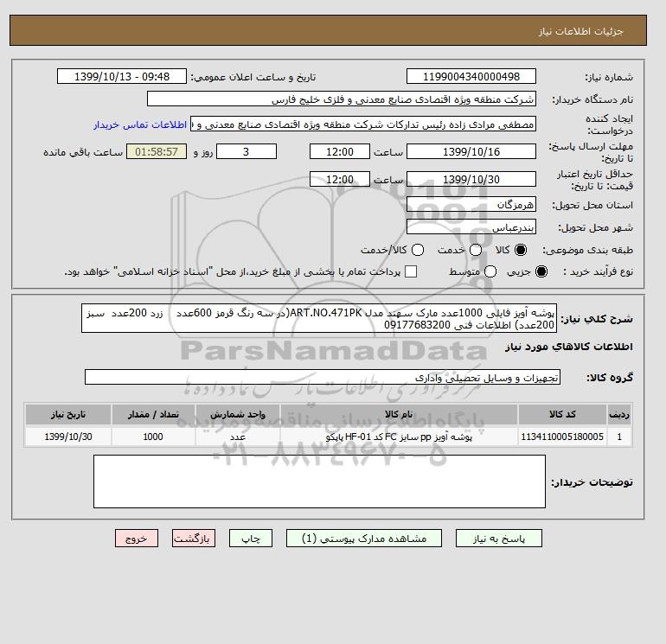Click the بازگشت back button
Image resolution: width=666 pixels, height=644 pixels.
[194, 539]
